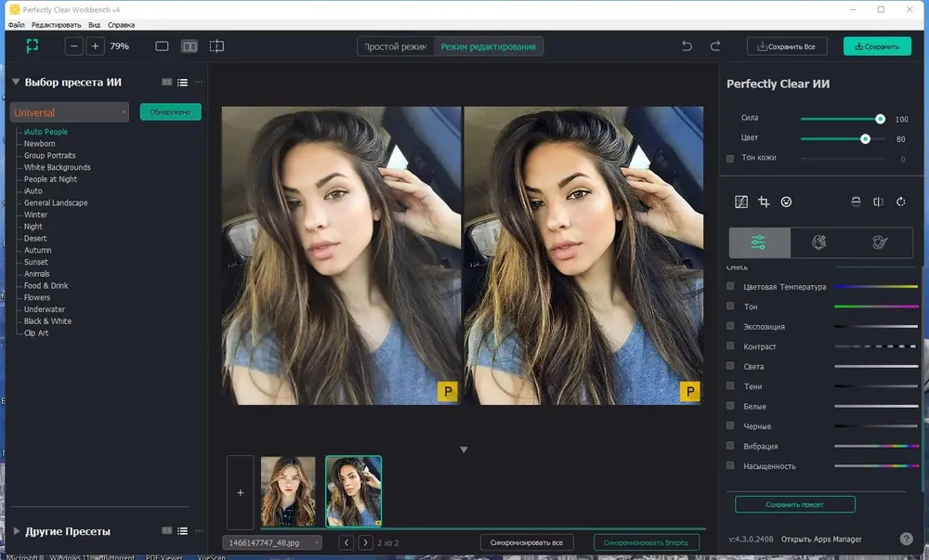
Task: Expand the Другие Пресеты section
Action: click(17, 531)
